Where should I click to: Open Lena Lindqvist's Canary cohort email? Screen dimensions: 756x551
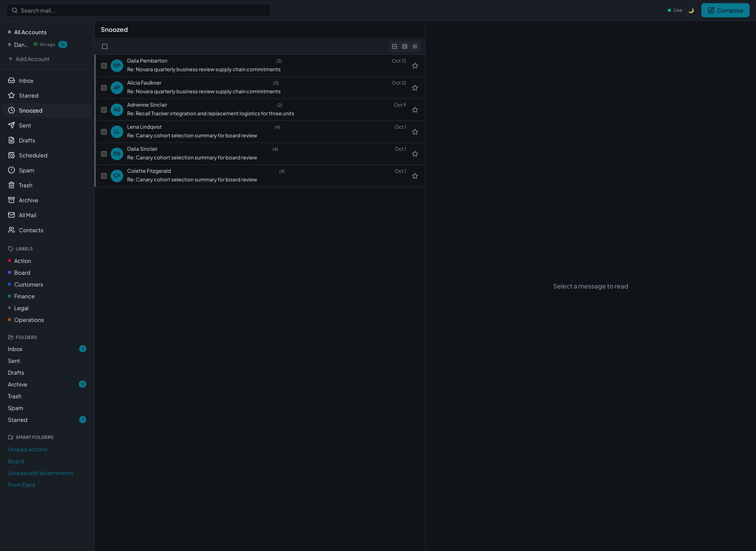pyautogui.click(x=260, y=132)
